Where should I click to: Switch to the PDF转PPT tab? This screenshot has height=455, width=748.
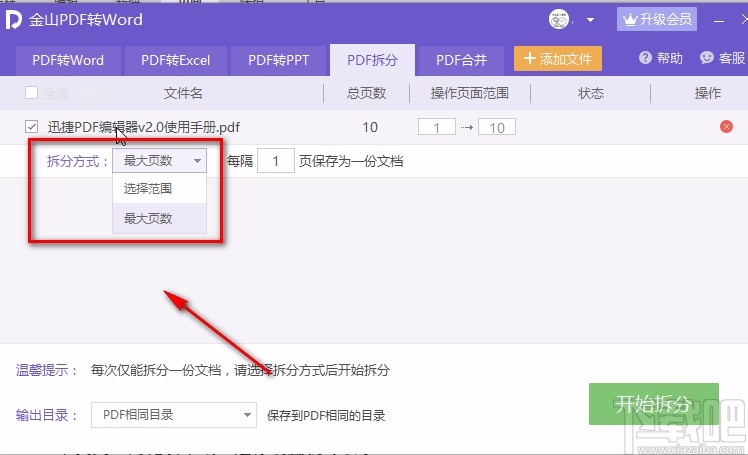click(x=279, y=61)
